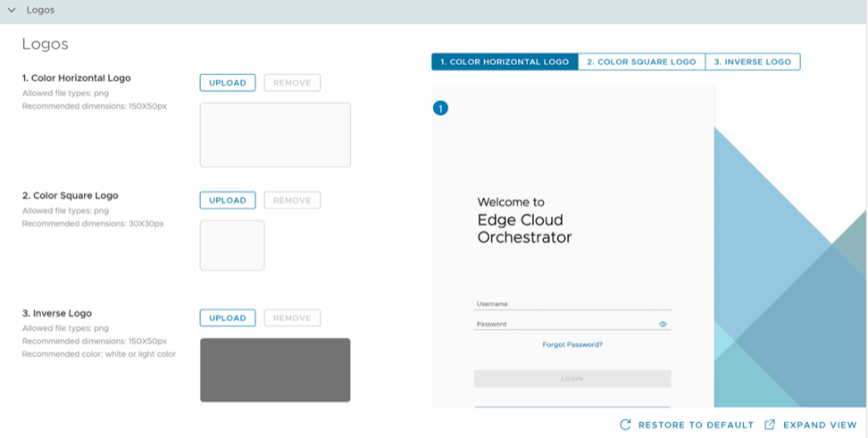Viewport: 868px width, 438px height.
Task: Upload a Color Horizontal Logo
Action: [227, 83]
